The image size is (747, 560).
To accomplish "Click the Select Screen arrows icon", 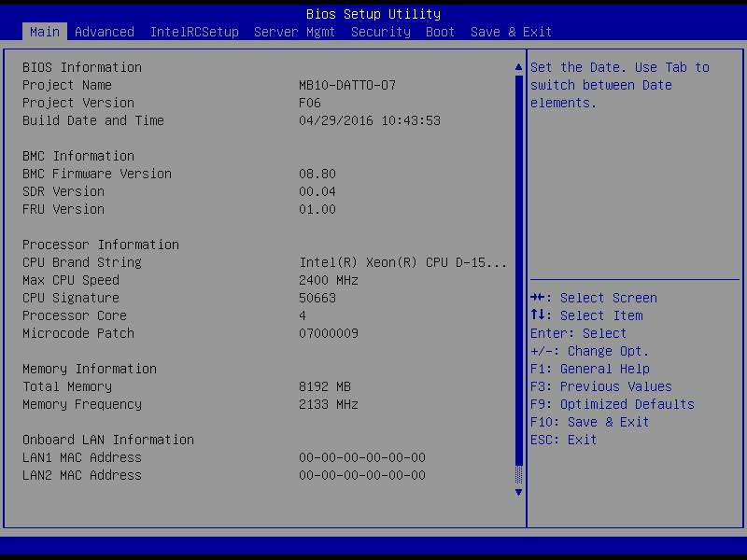I will coord(538,298).
